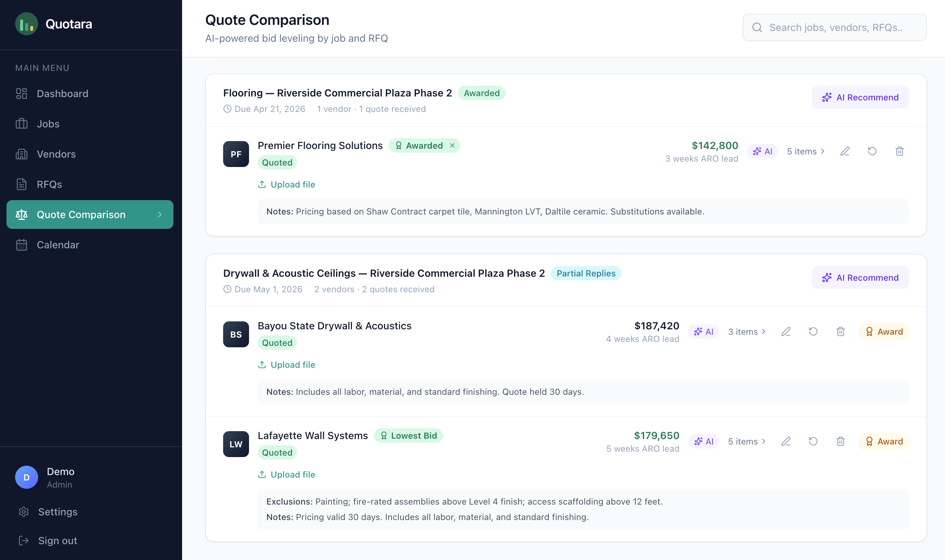Focus the search jobs, vendors, RFQs field
Viewport: 945px width, 560px height.
coord(835,27)
